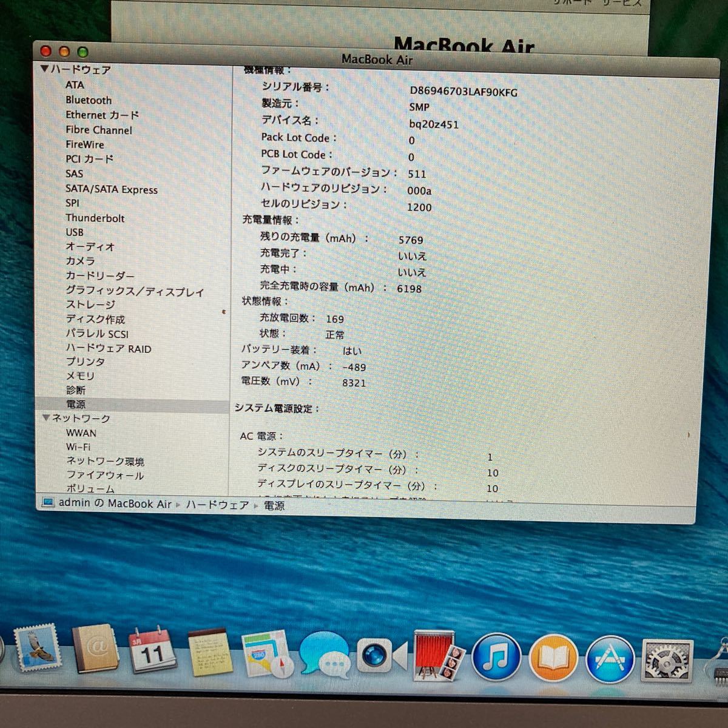This screenshot has width=728, height=728.
Task: Click firmware version value 511
Action: pos(417,174)
